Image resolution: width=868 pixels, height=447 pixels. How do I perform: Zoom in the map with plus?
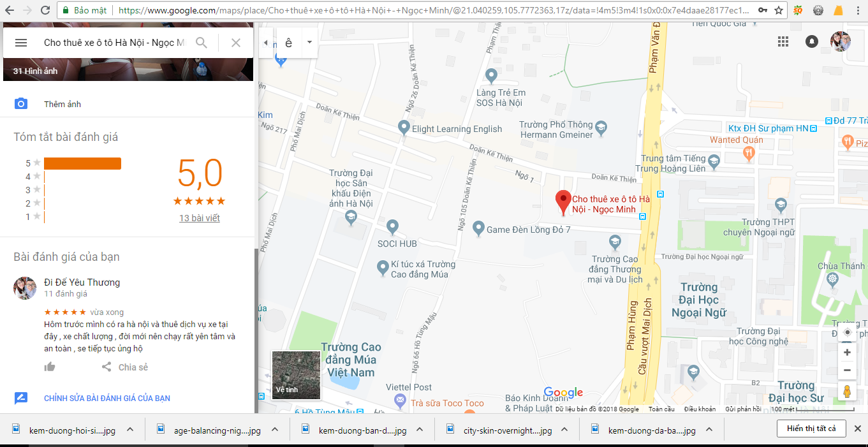tap(847, 352)
